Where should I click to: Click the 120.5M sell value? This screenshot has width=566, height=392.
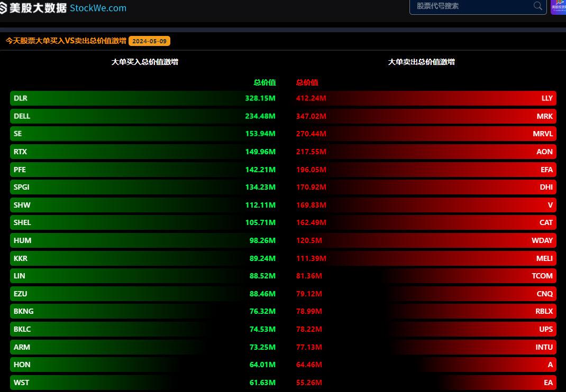click(x=309, y=240)
